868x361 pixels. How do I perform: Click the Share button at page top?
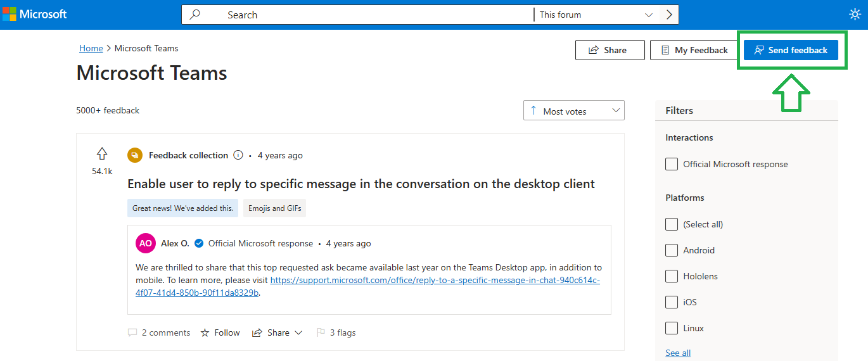click(610, 50)
